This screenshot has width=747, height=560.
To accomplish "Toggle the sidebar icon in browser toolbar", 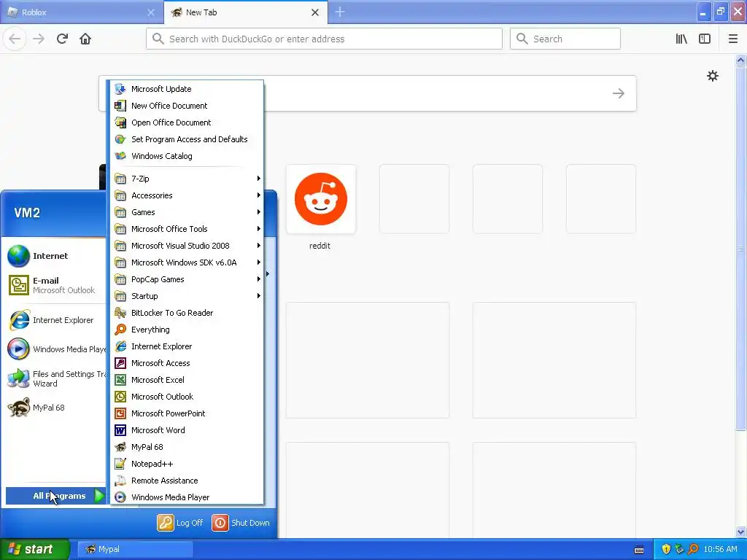I will 705,39.
